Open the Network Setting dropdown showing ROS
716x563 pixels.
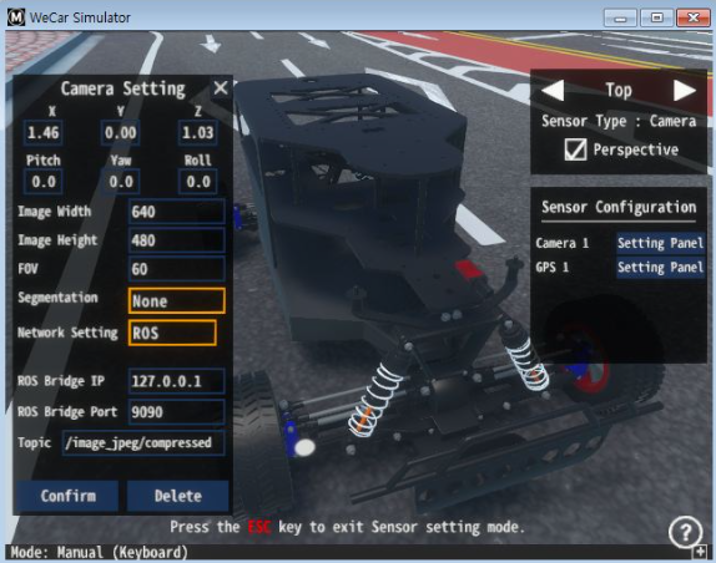point(172,333)
